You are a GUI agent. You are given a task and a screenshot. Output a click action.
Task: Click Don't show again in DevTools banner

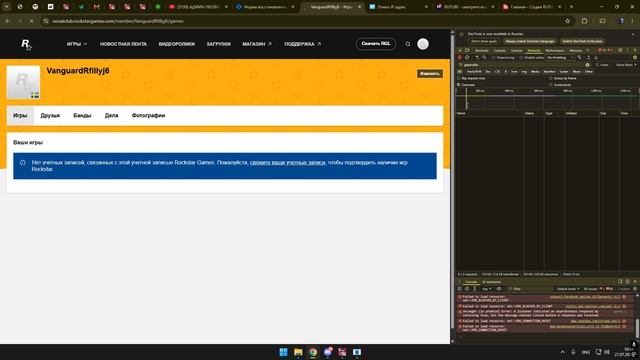pos(484,41)
